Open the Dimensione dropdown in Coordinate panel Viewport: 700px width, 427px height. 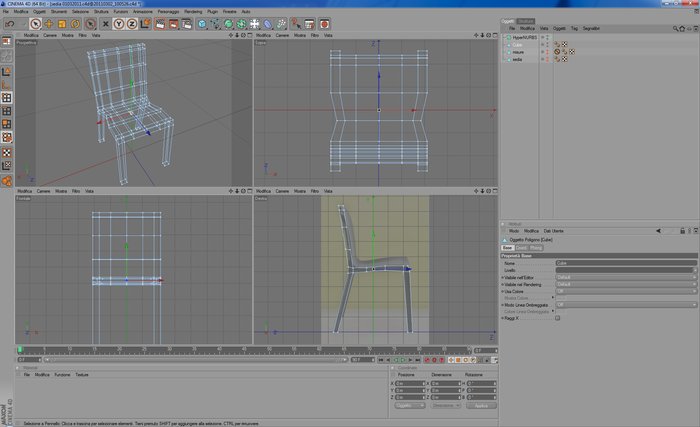(446, 406)
